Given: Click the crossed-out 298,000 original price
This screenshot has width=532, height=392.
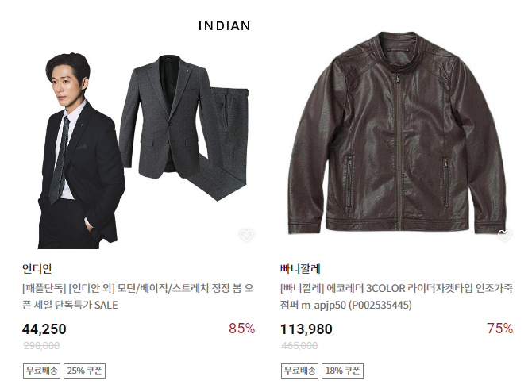Looking at the screenshot, I should pyautogui.click(x=41, y=346).
